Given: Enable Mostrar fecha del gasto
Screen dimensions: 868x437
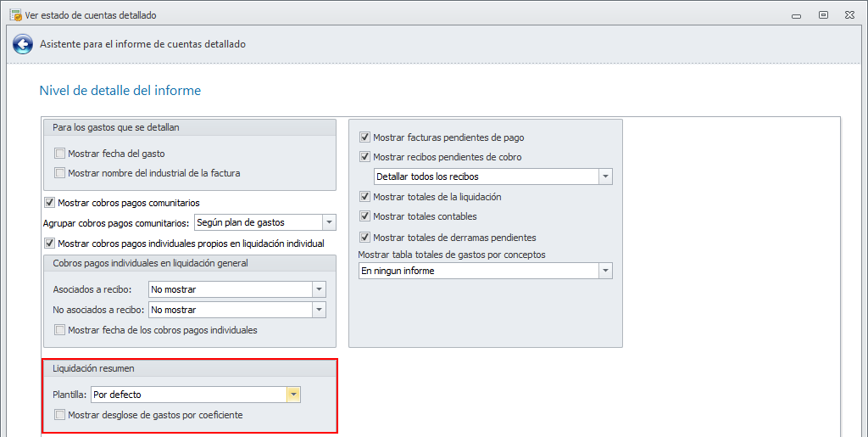Looking at the screenshot, I should [x=60, y=154].
